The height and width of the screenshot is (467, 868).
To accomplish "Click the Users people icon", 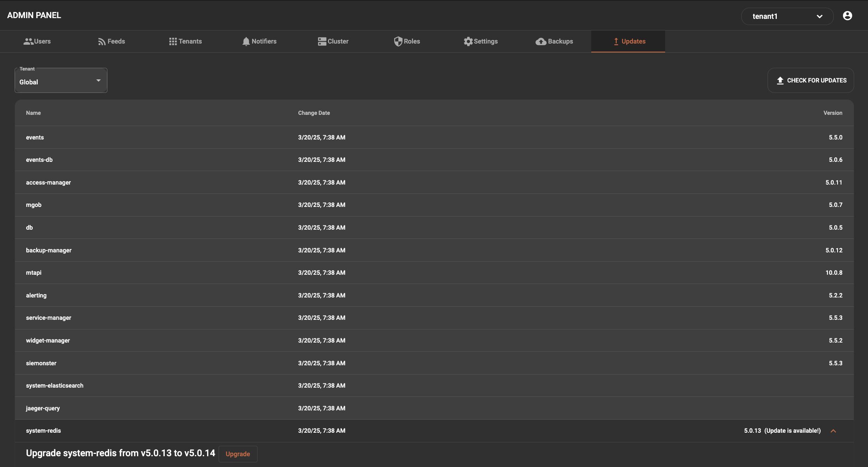I will click(x=28, y=42).
